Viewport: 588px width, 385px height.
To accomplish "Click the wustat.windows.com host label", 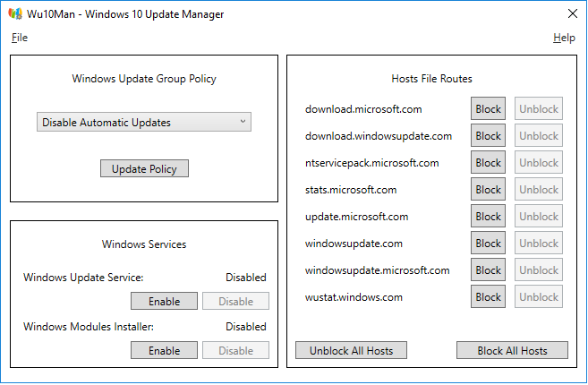I will tap(354, 297).
